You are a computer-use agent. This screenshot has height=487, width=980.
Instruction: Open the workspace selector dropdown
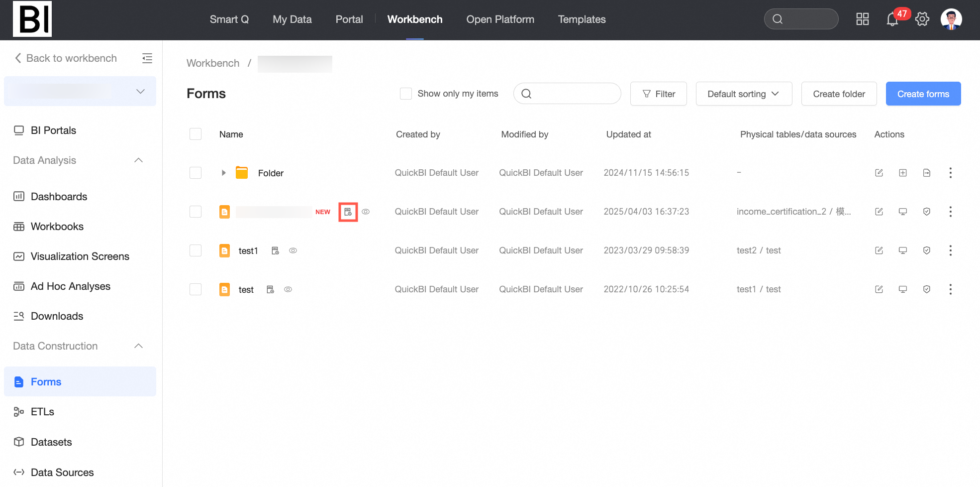click(x=80, y=91)
